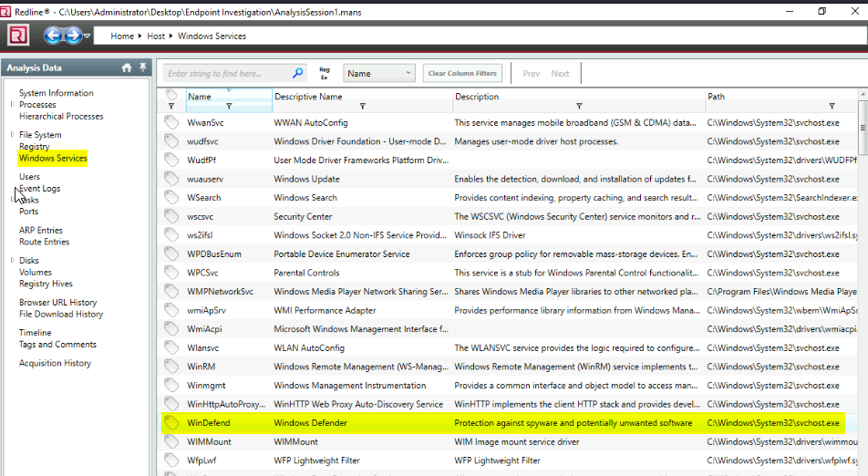Tag the WPDBusEnum service row
The height and width of the screenshot is (476, 868).
171,254
